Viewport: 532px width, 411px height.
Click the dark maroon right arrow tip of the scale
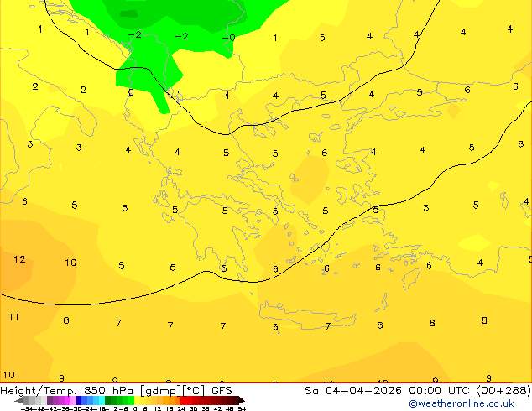[242, 401]
